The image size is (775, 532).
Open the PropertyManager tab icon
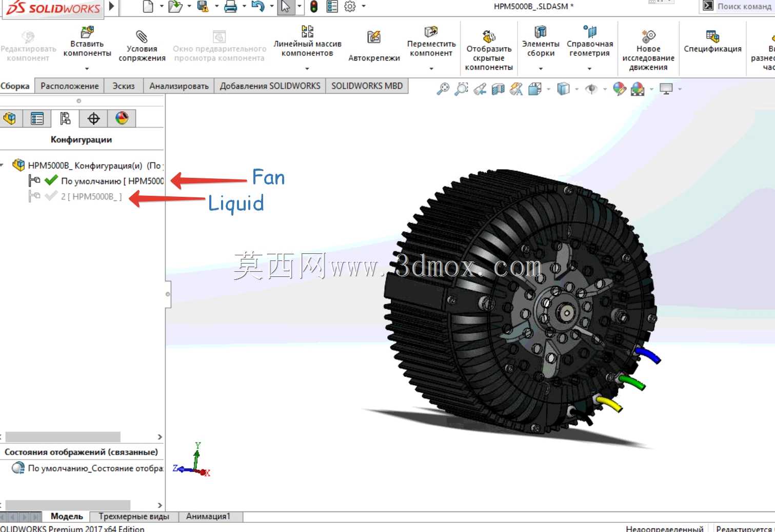pos(37,119)
